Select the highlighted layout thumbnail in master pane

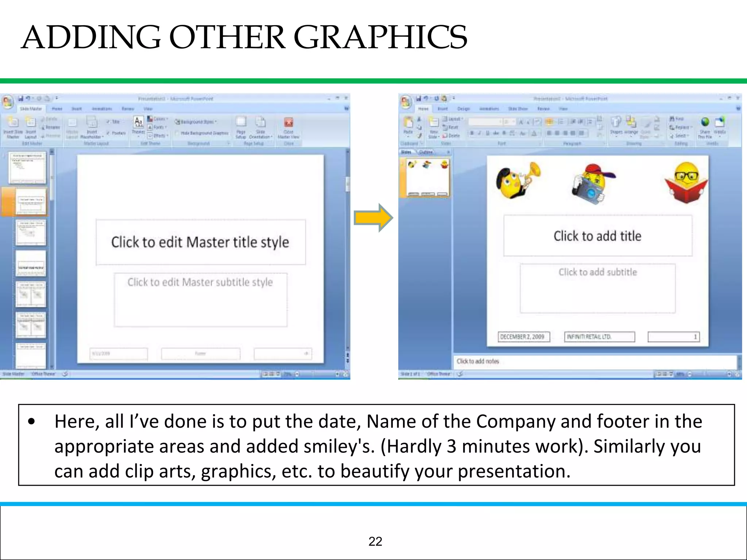tap(31, 201)
